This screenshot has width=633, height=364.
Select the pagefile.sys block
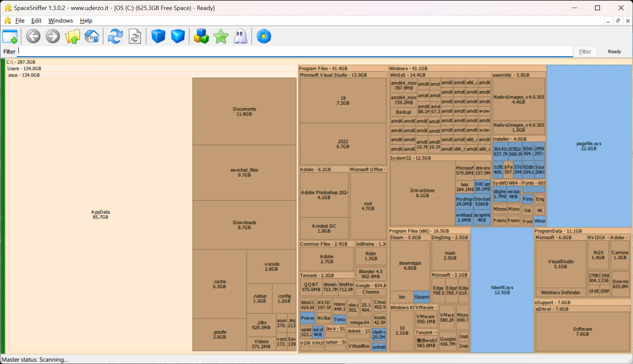(x=589, y=146)
